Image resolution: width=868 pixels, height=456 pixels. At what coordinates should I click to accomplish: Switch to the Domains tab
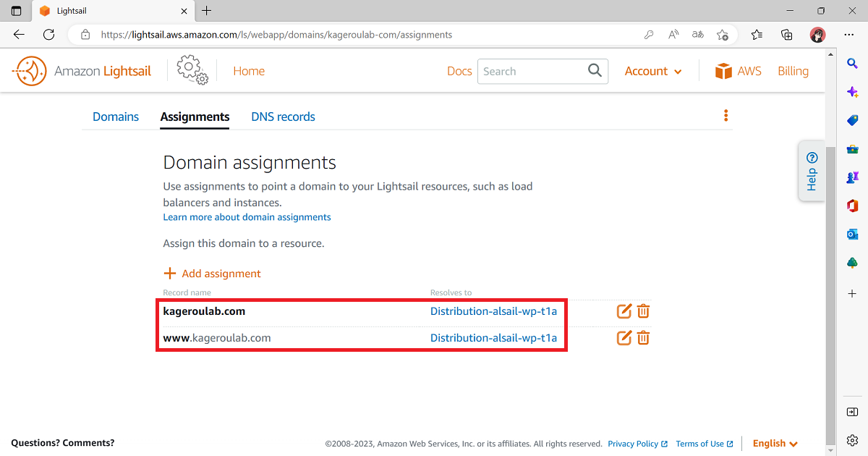pos(116,117)
